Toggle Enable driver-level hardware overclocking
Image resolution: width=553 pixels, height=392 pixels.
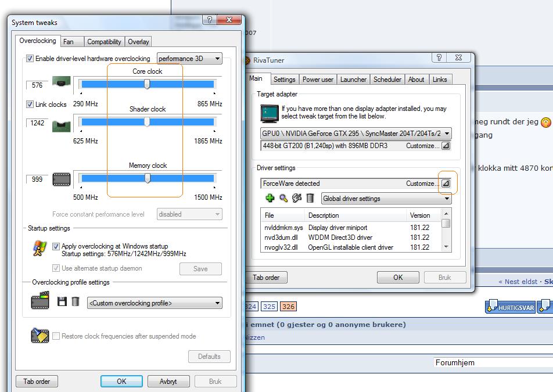(x=30, y=59)
